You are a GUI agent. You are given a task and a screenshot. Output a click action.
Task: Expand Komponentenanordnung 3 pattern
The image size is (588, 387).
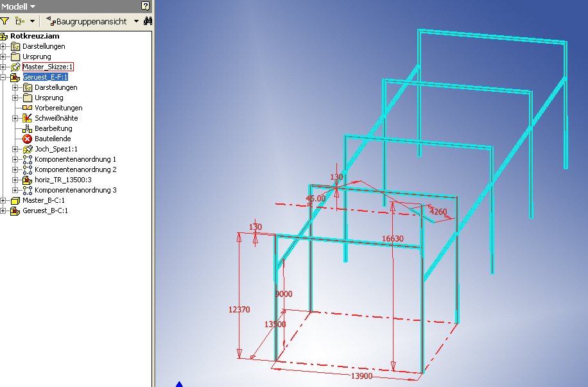pyautogui.click(x=15, y=190)
